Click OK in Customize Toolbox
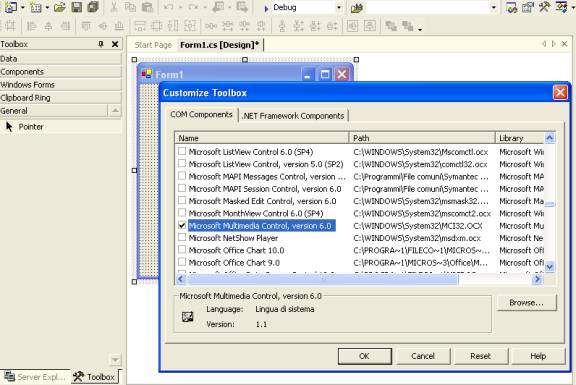Screen dimensions: 576x385 (x=364, y=356)
